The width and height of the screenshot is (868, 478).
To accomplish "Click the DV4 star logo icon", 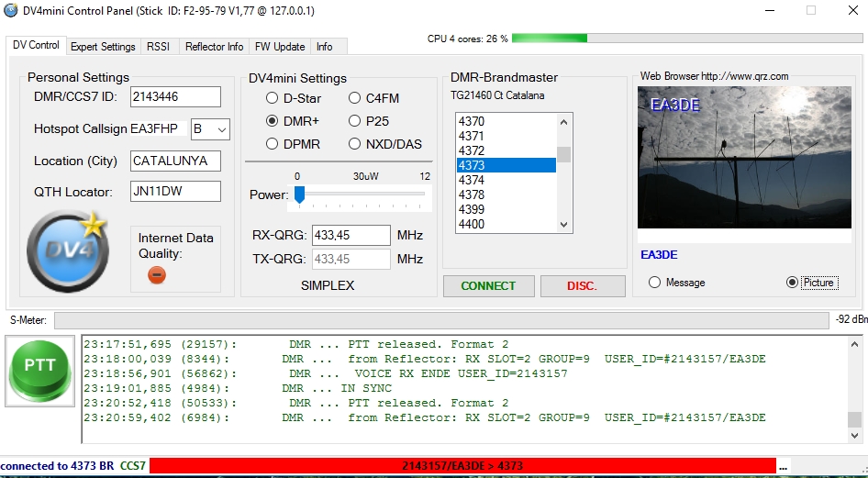I will (x=66, y=251).
